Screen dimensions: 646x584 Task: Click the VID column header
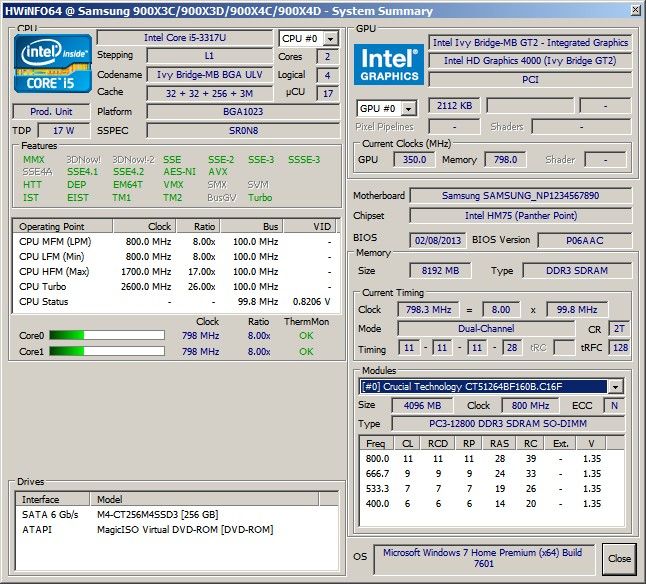click(x=310, y=227)
